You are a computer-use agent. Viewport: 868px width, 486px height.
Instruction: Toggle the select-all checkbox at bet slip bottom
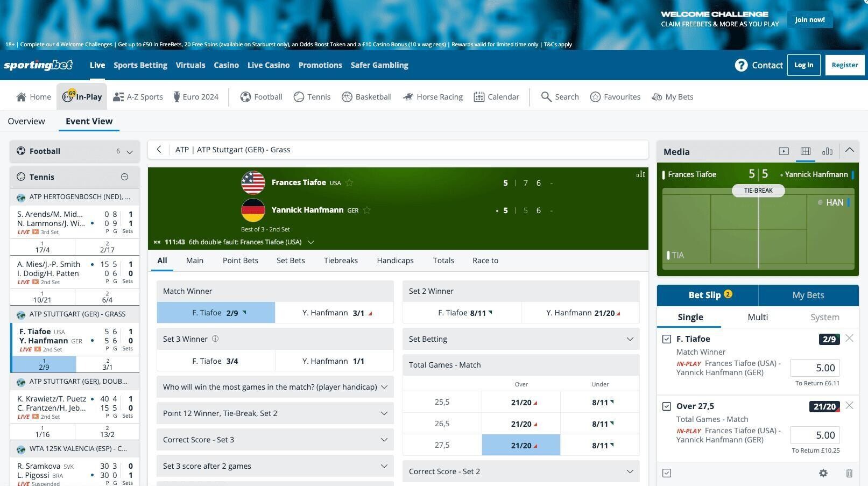click(667, 473)
